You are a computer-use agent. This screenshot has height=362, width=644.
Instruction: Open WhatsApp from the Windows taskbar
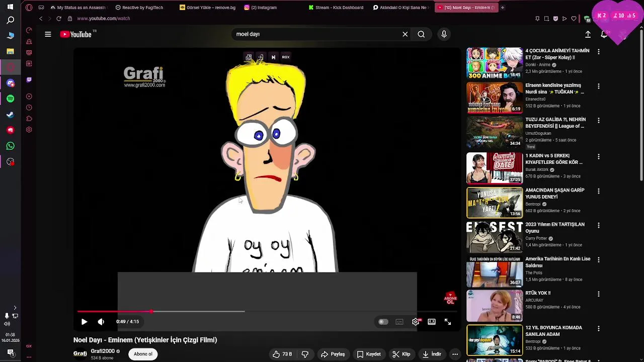tap(10, 146)
